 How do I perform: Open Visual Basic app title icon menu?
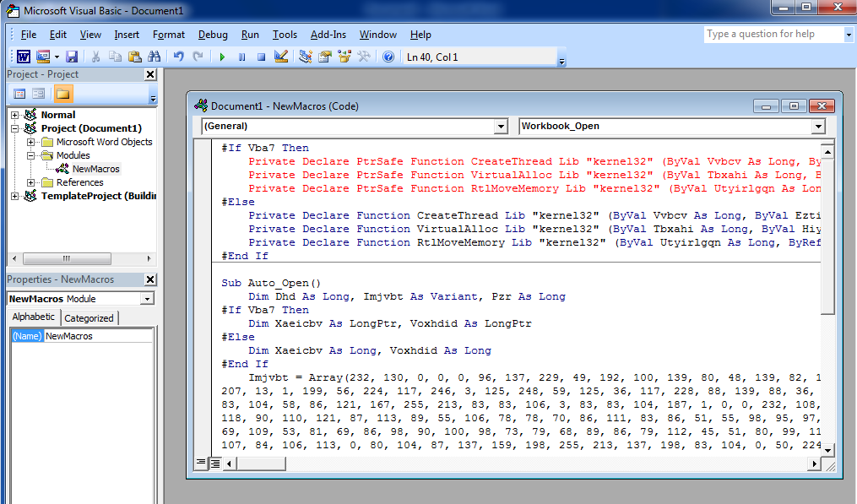pos(13,10)
